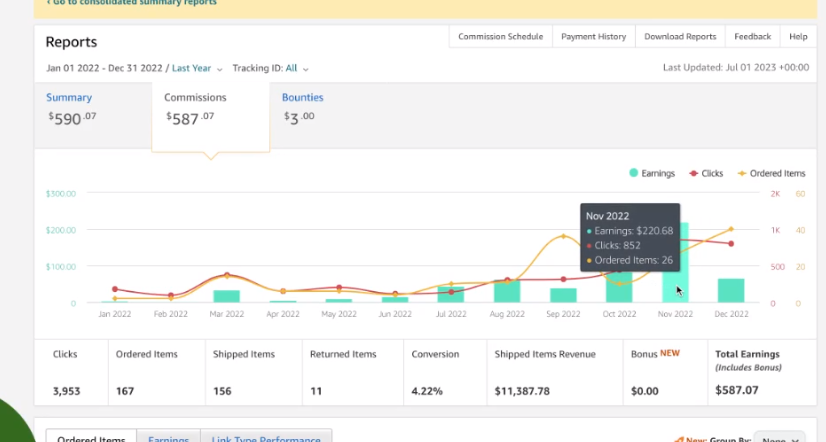Click Shipped Items Revenue $11,387.78
Screen dimensions: 826x442
click(522, 391)
